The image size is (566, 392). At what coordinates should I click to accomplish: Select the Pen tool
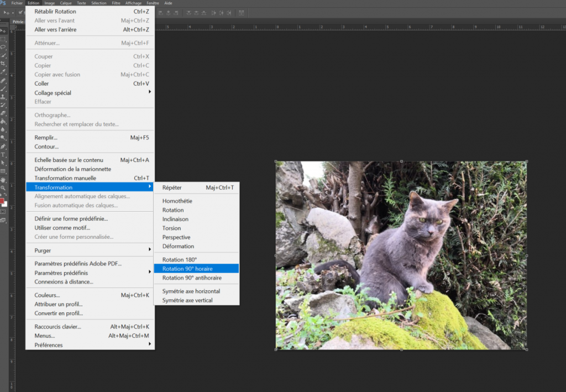(x=3, y=147)
